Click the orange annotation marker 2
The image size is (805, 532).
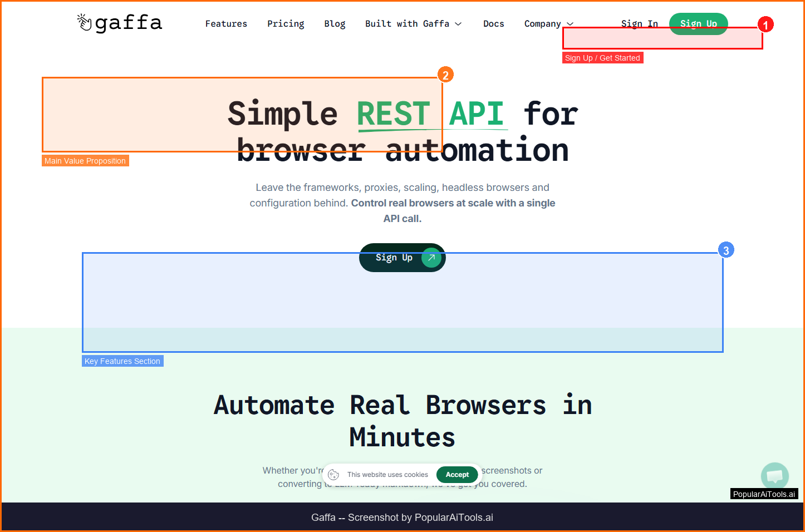click(x=445, y=75)
